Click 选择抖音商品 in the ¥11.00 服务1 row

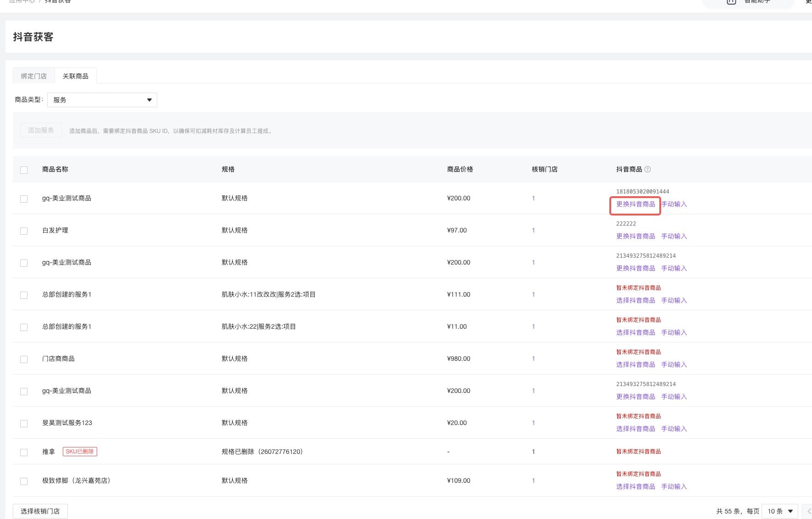pos(635,332)
